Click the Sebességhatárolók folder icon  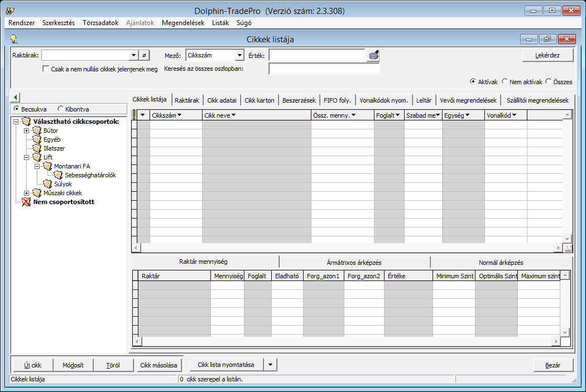58,175
